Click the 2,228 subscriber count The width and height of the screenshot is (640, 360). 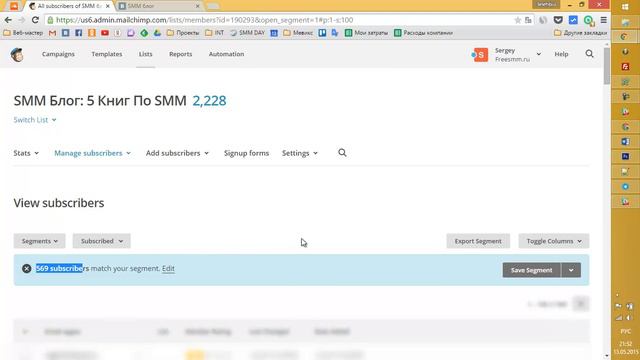209,101
